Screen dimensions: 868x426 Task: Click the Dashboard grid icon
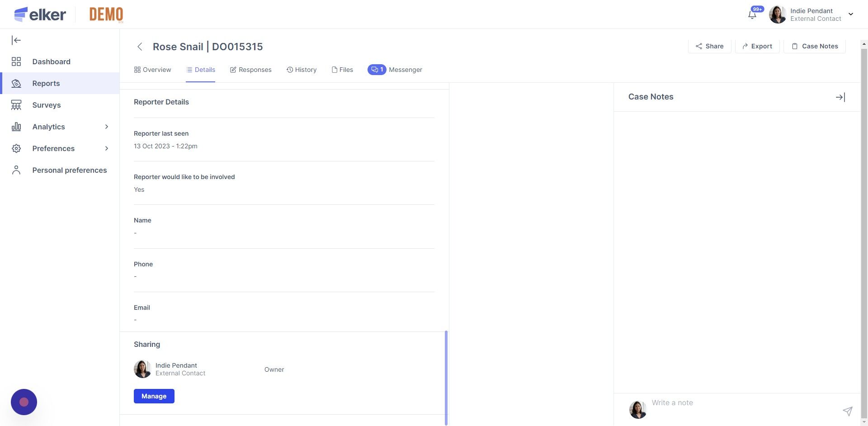pyautogui.click(x=16, y=62)
